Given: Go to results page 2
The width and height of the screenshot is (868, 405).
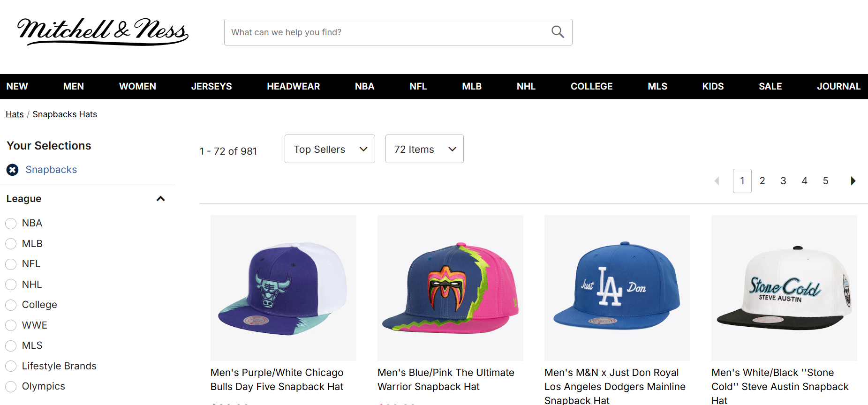Looking at the screenshot, I should pyautogui.click(x=762, y=181).
